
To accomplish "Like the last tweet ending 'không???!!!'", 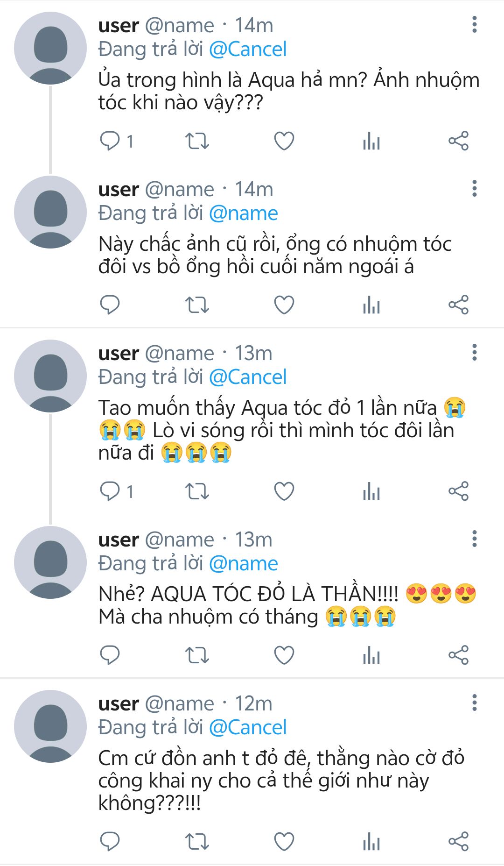I will click(x=284, y=842).
